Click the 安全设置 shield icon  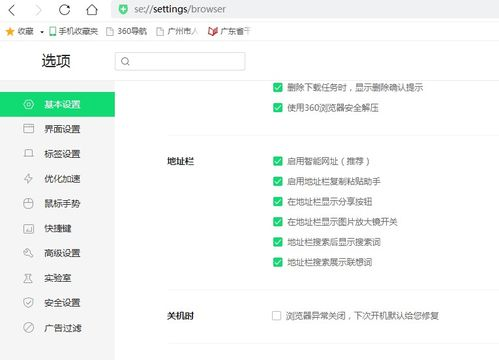(28, 302)
